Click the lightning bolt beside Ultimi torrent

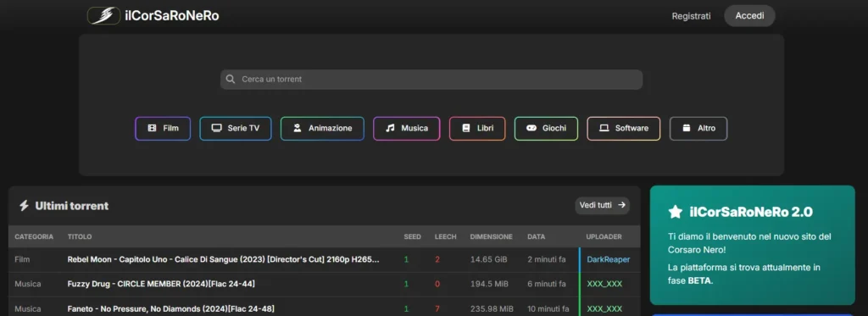[x=24, y=206]
